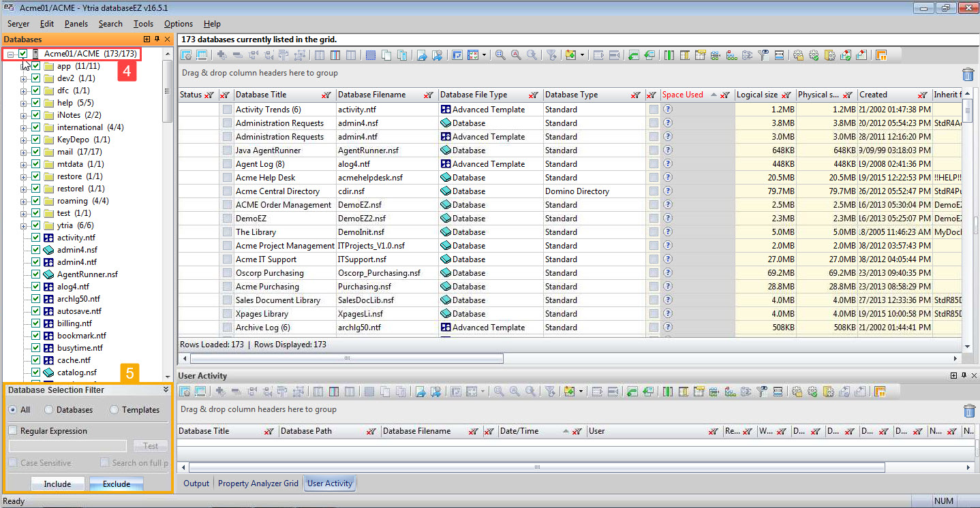Select the zoom in magnifier toolbar icon
Screen dimensions: 980x508
(500, 54)
